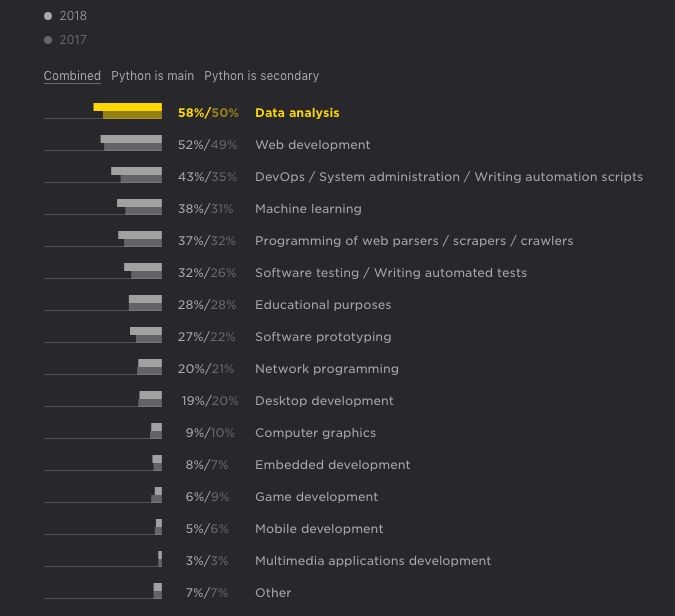675x616 pixels.
Task: Click Software testing / Writing automated tests
Action: click(391, 273)
